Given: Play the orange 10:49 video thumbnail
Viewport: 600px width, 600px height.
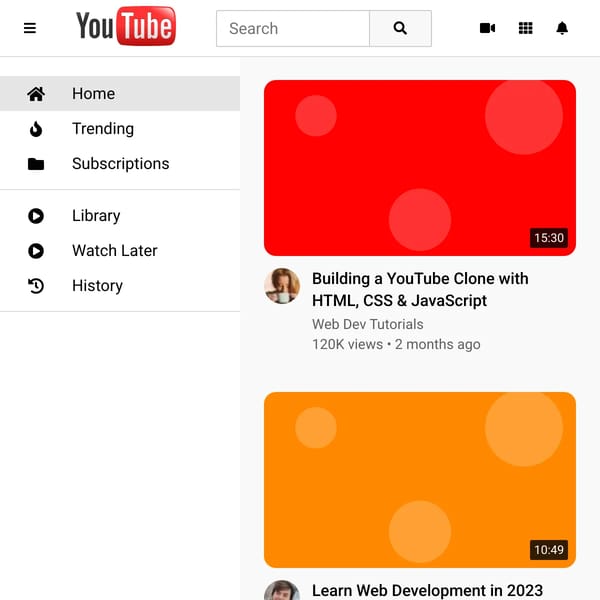Looking at the screenshot, I should (x=420, y=480).
